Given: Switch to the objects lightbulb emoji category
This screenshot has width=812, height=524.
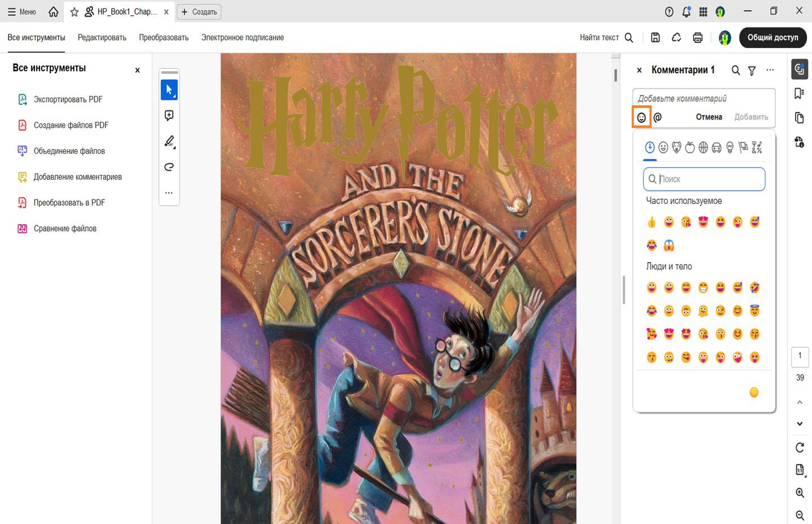Looking at the screenshot, I should (730, 148).
